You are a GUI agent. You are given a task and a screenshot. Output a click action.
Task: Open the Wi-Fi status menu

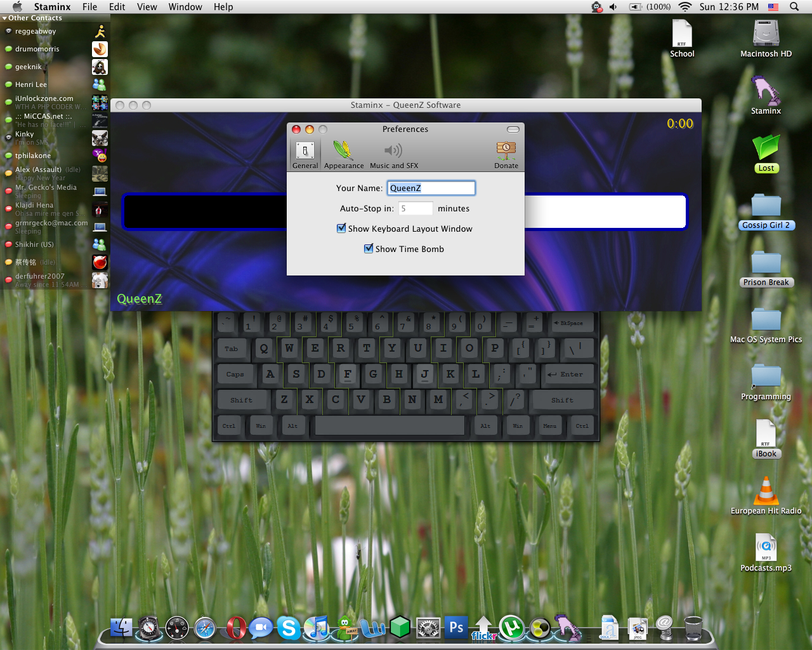tap(684, 7)
